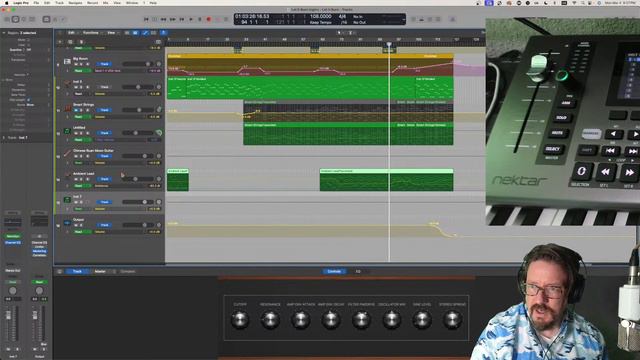Switch to Master tab in Smart Controls

[100, 271]
